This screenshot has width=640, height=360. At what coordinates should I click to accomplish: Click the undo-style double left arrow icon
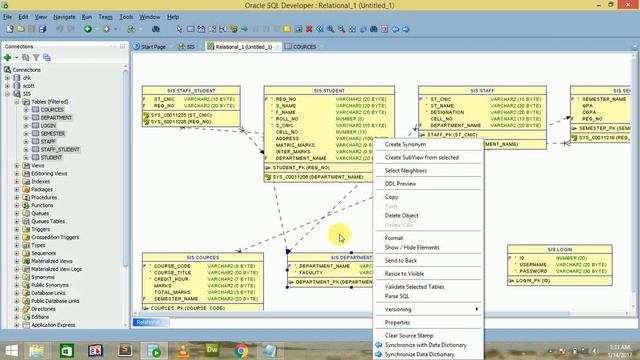[320, 29]
